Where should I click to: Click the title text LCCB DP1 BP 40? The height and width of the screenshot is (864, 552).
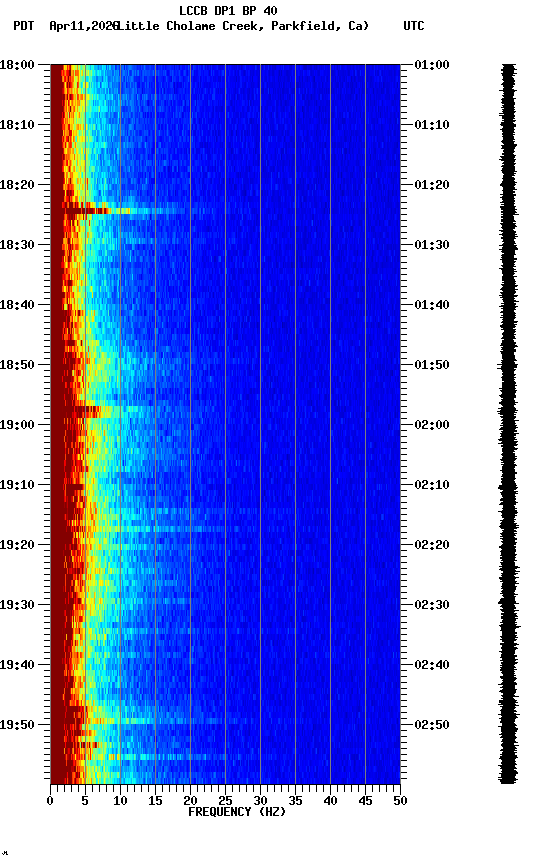pos(228,10)
